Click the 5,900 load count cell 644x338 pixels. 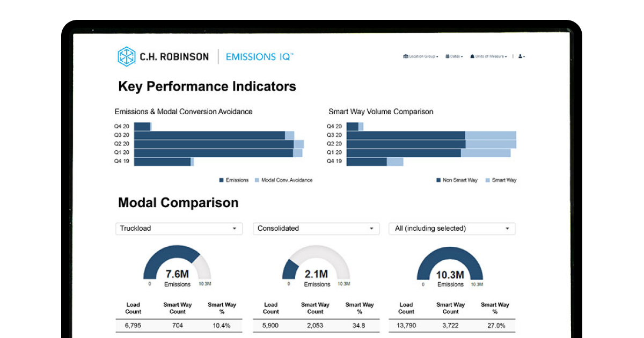(270, 326)
